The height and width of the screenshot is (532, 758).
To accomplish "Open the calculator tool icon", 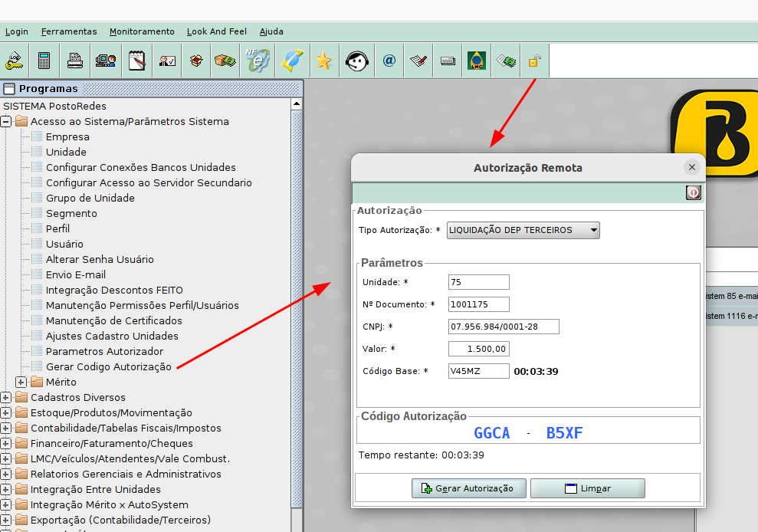I will click(44, 61).
